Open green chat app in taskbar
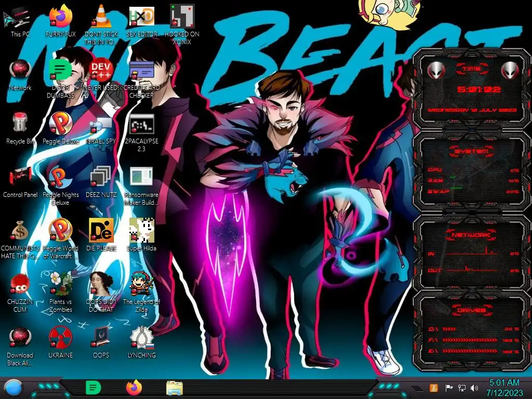This screenshot has height=399, width=532. [x=93, y=388]
